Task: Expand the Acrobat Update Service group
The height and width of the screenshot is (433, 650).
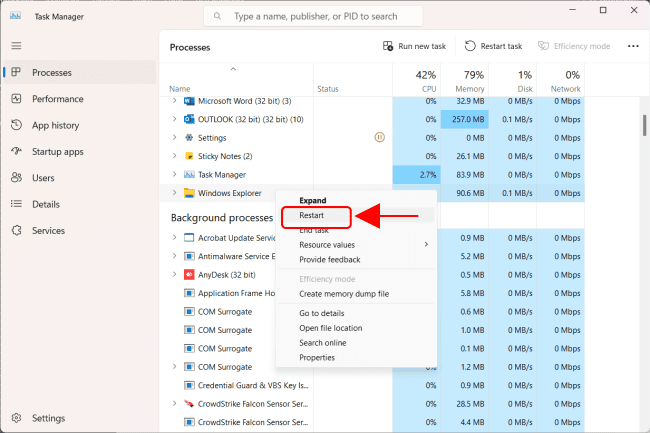Action: tap(175, 237)
